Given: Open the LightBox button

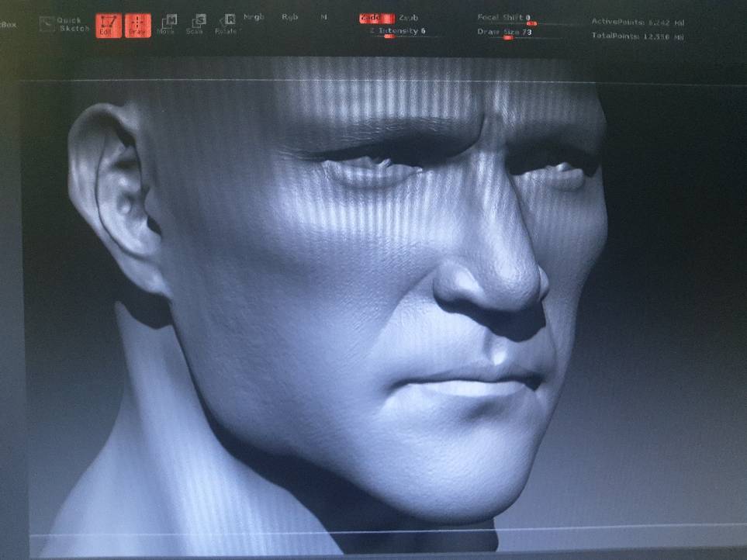Looking at the screenshot, I should (8, 24).
